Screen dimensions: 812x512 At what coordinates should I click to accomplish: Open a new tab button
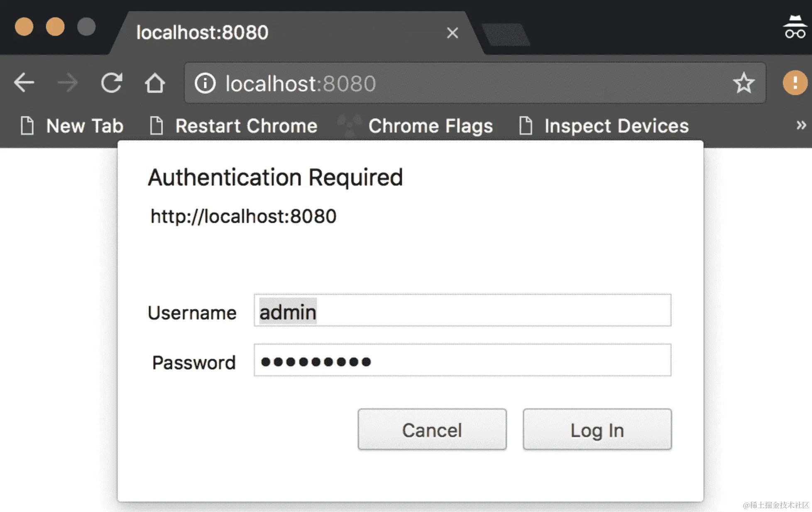tap(506, 34)
